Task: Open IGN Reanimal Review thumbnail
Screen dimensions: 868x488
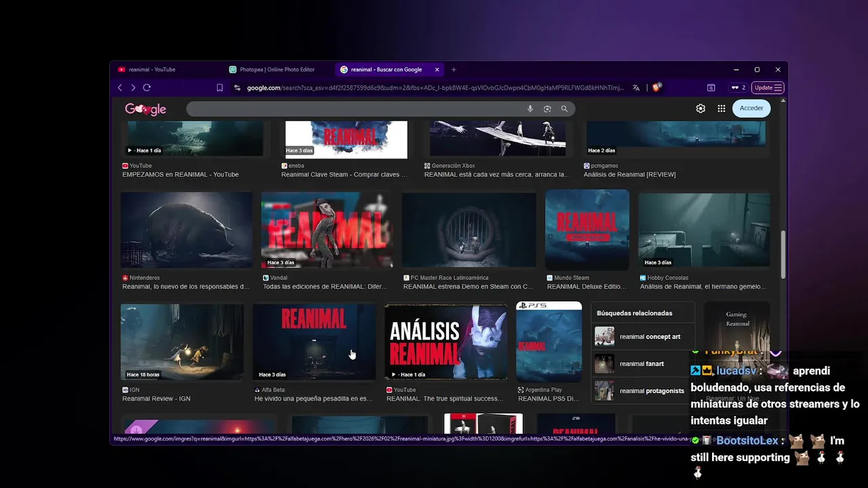Action: pyautogui.click(x=182, y=342)
